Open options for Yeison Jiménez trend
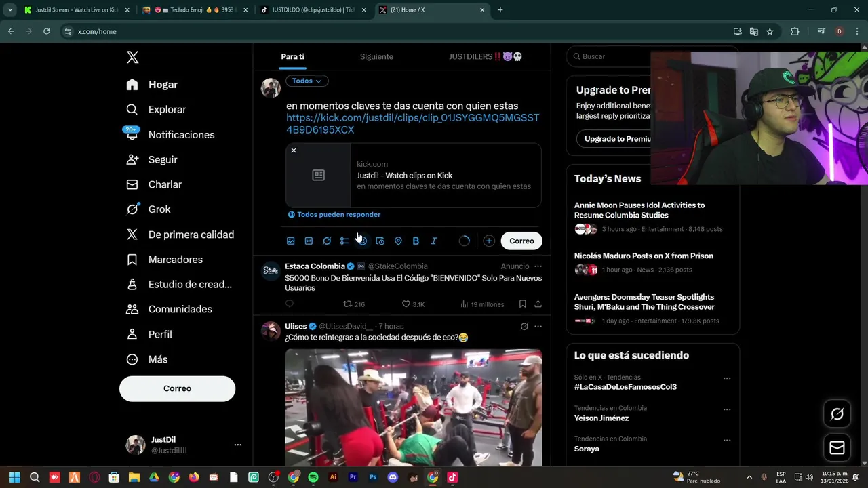This screenshot has height=488, width=868. [727, 409]
